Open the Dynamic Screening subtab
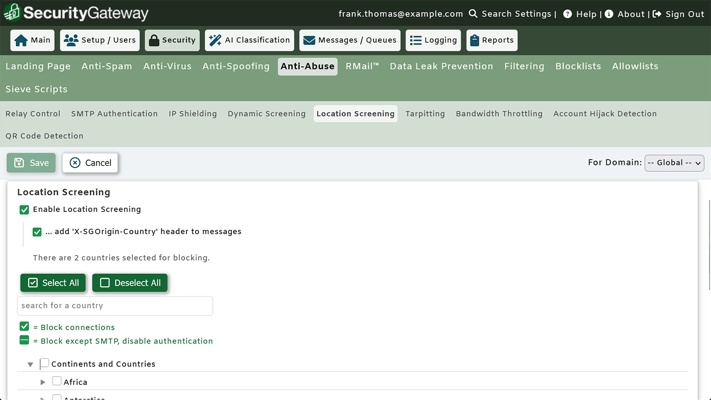 click(267, 114)
